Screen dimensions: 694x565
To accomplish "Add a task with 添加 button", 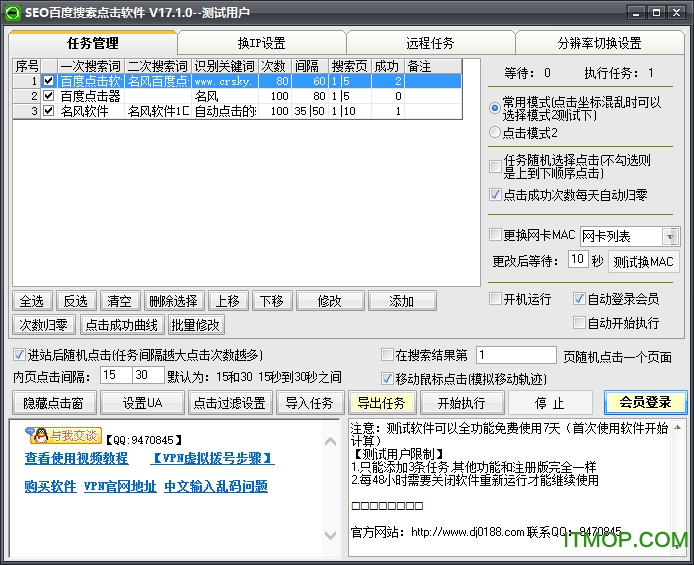I will (x=402, y=301).
